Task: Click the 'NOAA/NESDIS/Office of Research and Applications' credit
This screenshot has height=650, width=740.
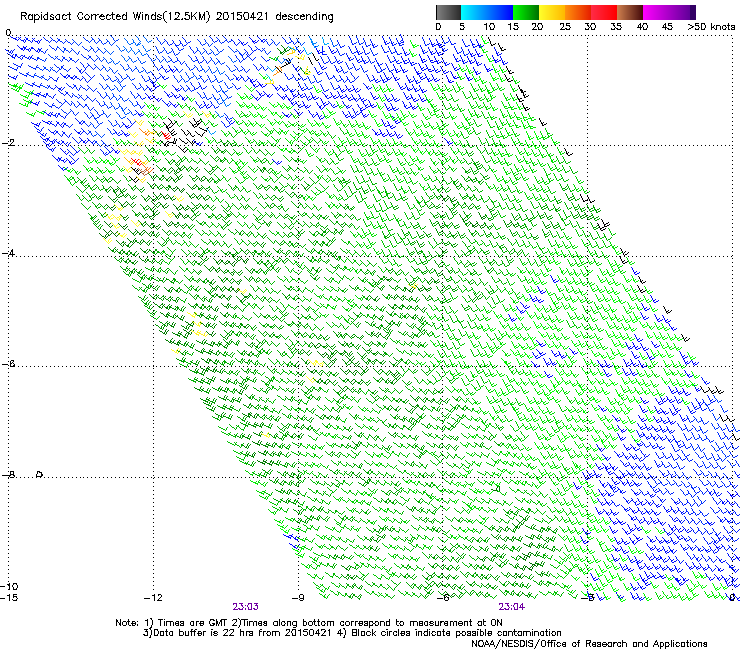Action: [x=589, y=644]
